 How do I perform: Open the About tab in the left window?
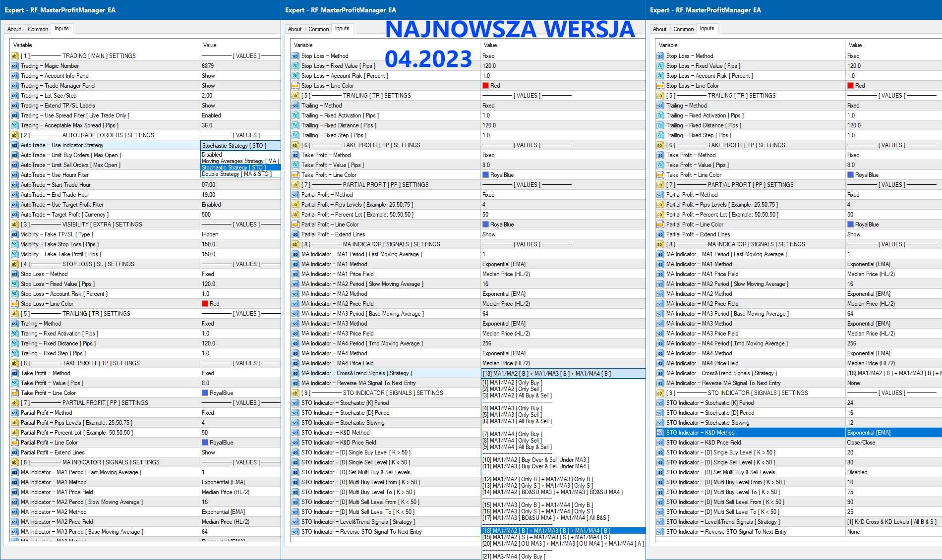[14, 29]
